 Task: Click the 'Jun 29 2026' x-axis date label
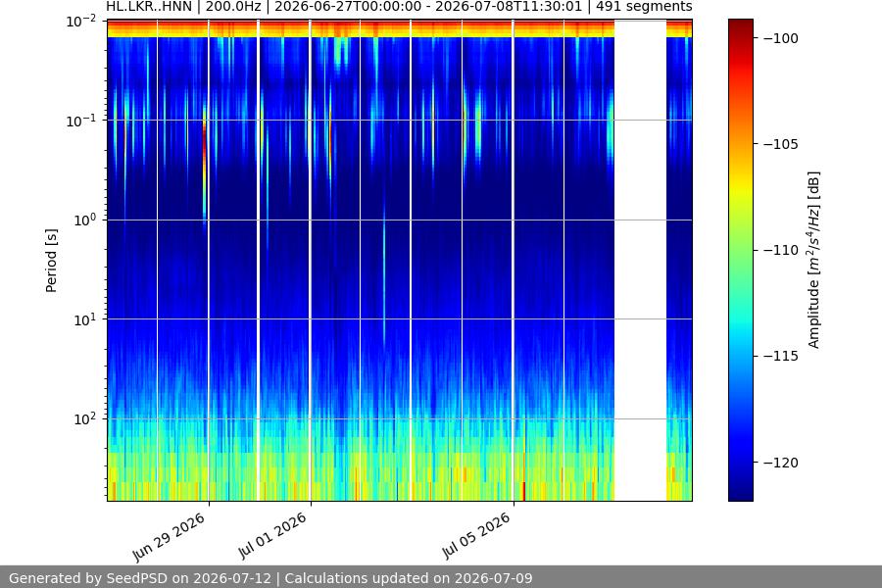click(169, 538)
